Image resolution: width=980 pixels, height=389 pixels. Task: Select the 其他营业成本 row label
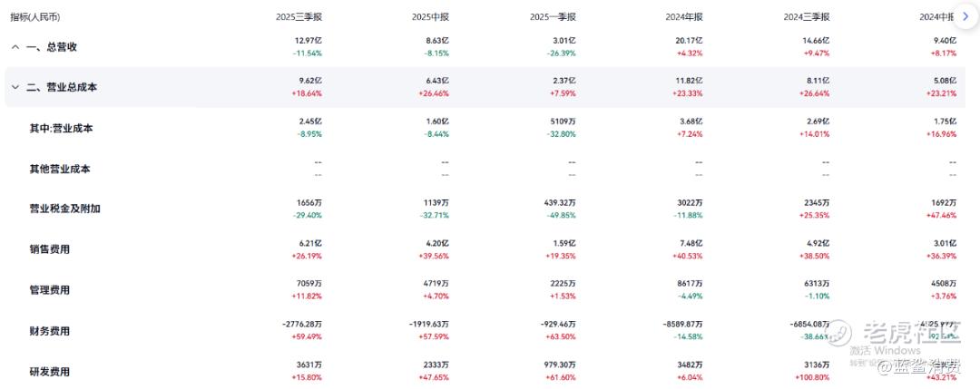tap(61, 169)
